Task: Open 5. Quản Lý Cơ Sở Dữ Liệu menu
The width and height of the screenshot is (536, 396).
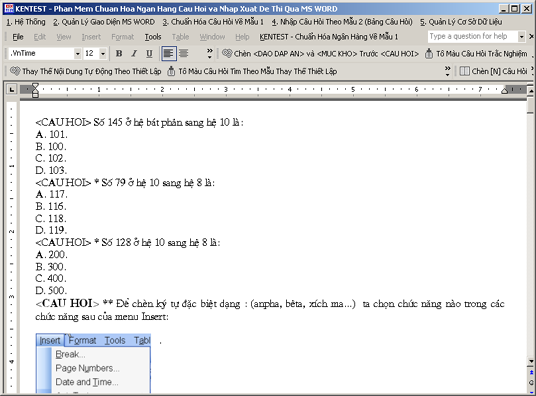Action: [x=461, y=22]
